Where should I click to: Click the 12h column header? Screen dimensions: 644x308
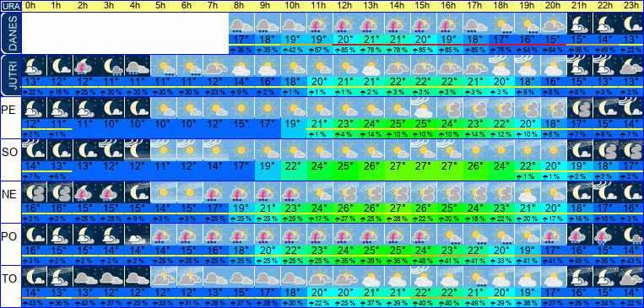(345, 6)
